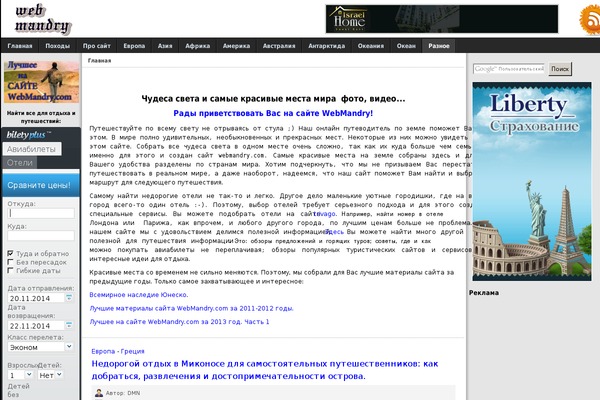The height and width of the screenshot is (400, 600).
Task: Enable the 'Гибкие даты' checkbox
Action: 11,271
